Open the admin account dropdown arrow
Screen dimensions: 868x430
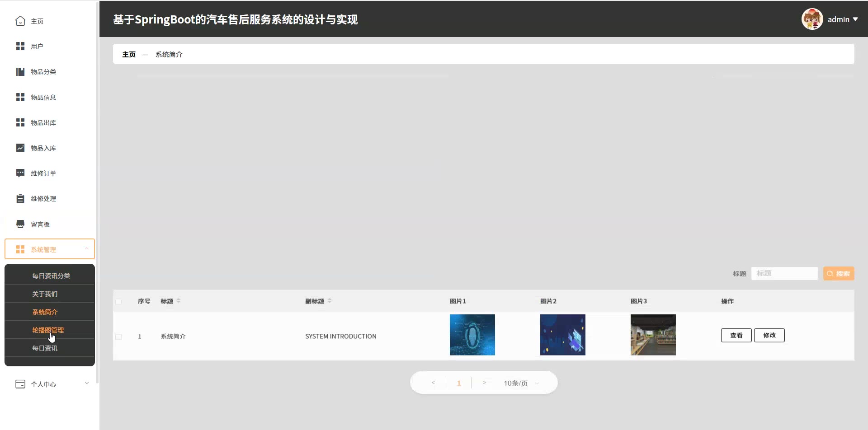(x=855, y=19)
